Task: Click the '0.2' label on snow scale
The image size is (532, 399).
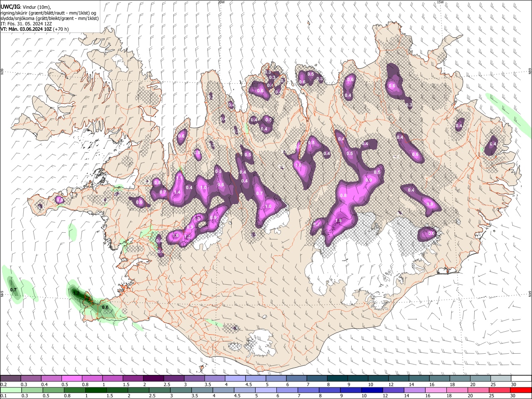Action: click(x=4, y=384)
